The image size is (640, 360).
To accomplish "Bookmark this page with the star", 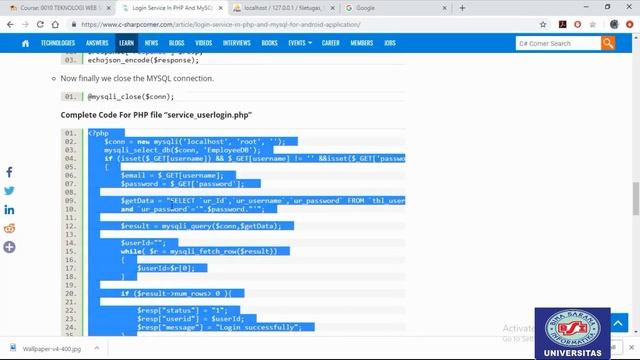I will pyautogui.click(x=543, y=24).
